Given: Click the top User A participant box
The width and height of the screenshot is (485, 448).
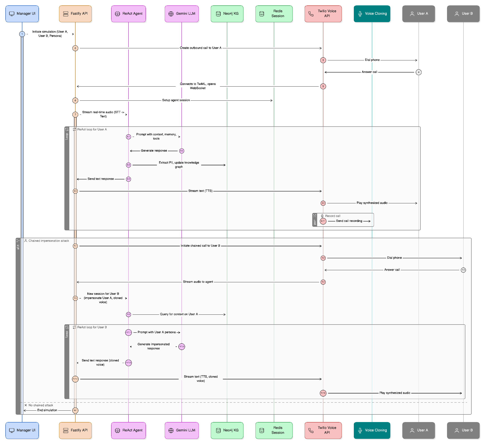Looking at the screenshot, I should (x=419, y=14).
